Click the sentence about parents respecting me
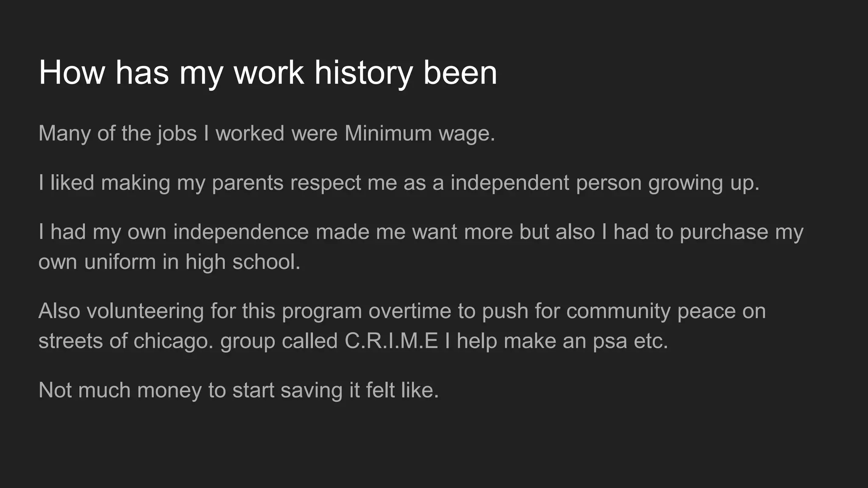Screen dimensions: 868x488 click(x=399, y=183)
